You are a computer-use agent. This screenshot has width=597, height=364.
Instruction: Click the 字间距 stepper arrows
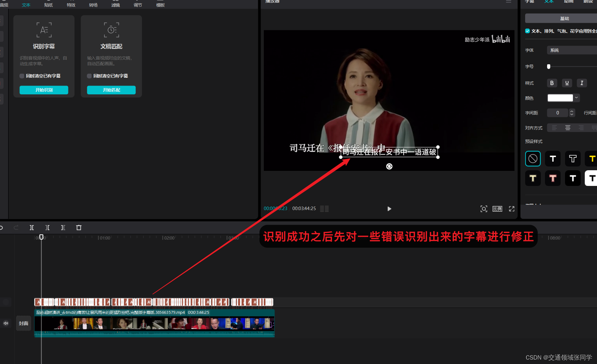click(x=572, y=113)
